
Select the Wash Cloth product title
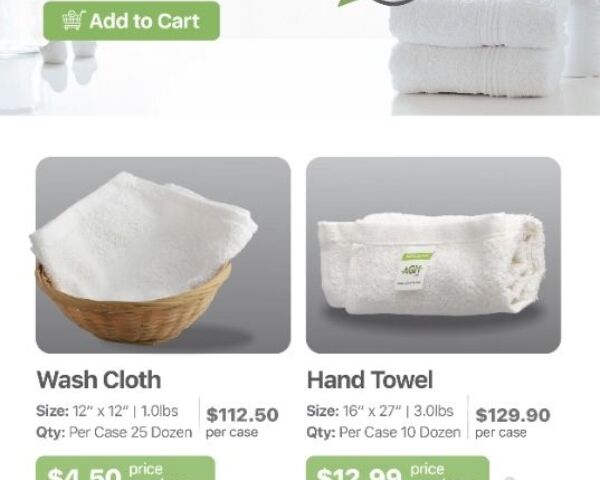pos(99,380)
